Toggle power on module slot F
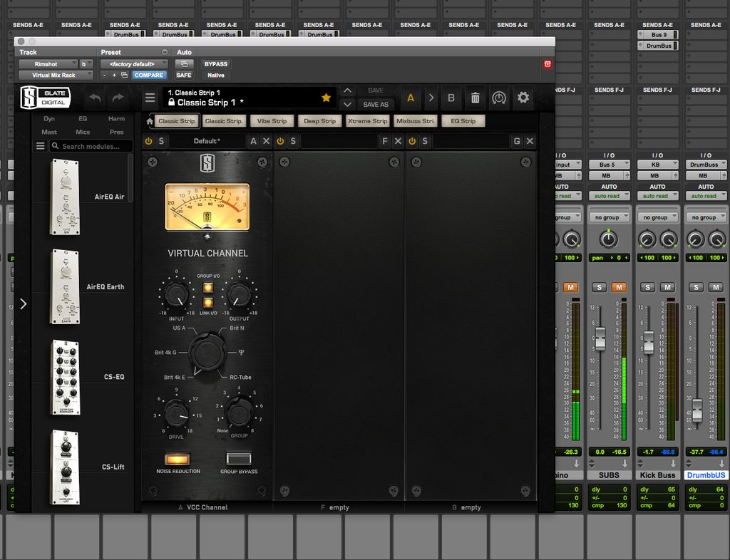 280,141
